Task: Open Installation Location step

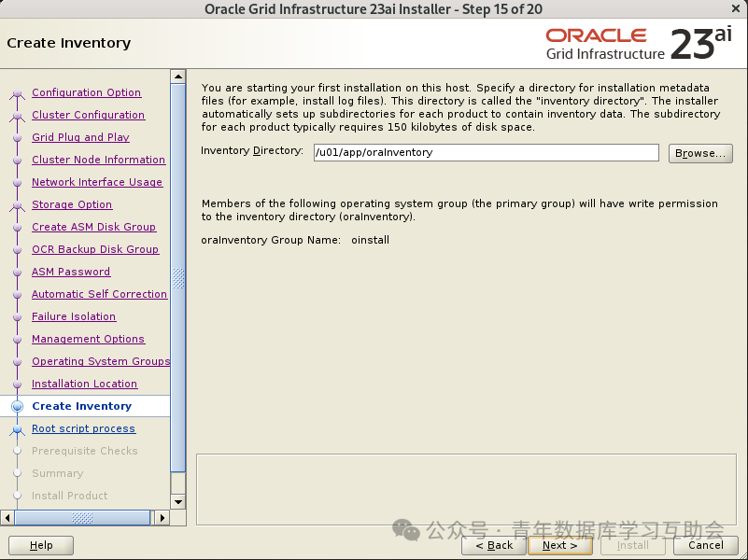Action: point(84,384)
